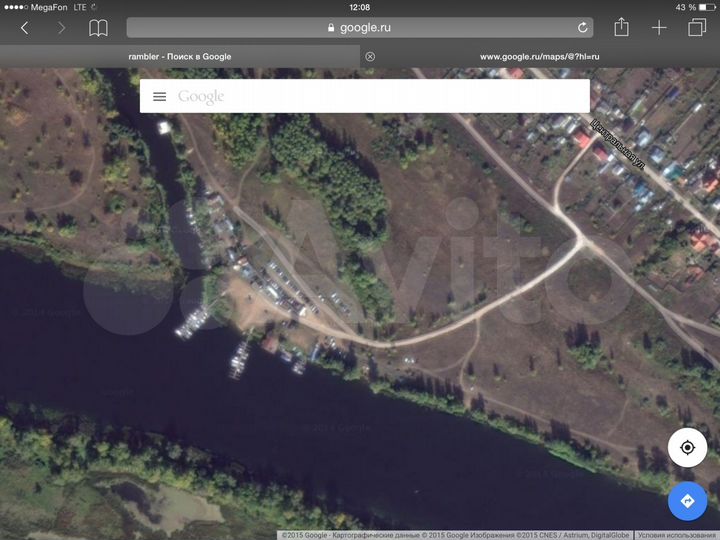The image size is (720, 540).
Task: Open directions with blue arrow button
Action: click(x=687, y=501)
